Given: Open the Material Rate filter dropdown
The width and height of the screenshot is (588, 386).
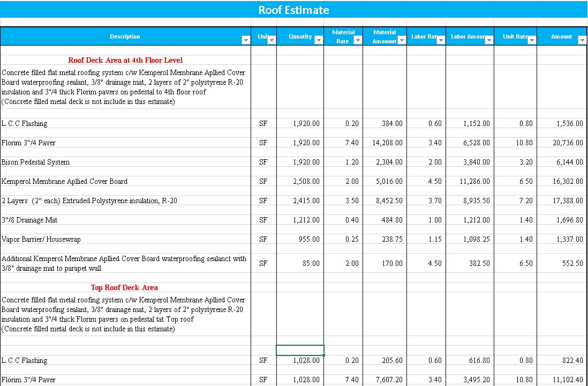Looking at the screenshot, I should pyautogui.click(x=358, y=40).
